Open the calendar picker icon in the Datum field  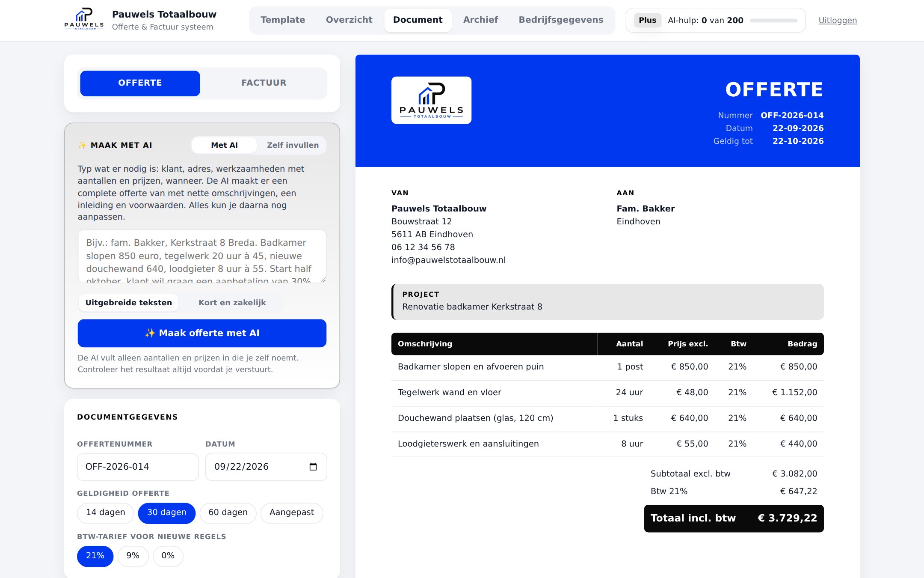click(x=313, y=467)
